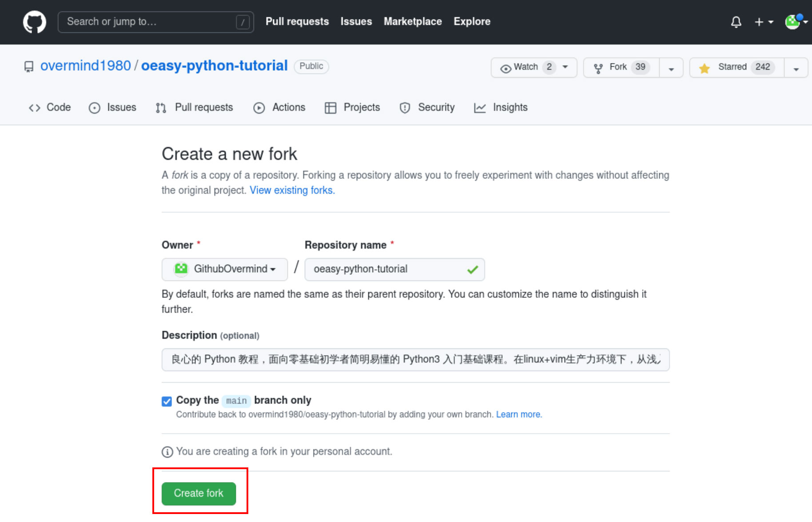
Task: Switch to the Projects tab
Action: 352,107
